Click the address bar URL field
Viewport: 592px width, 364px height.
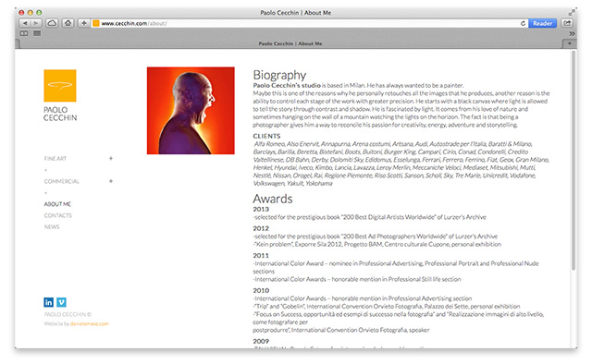point(306,23)
